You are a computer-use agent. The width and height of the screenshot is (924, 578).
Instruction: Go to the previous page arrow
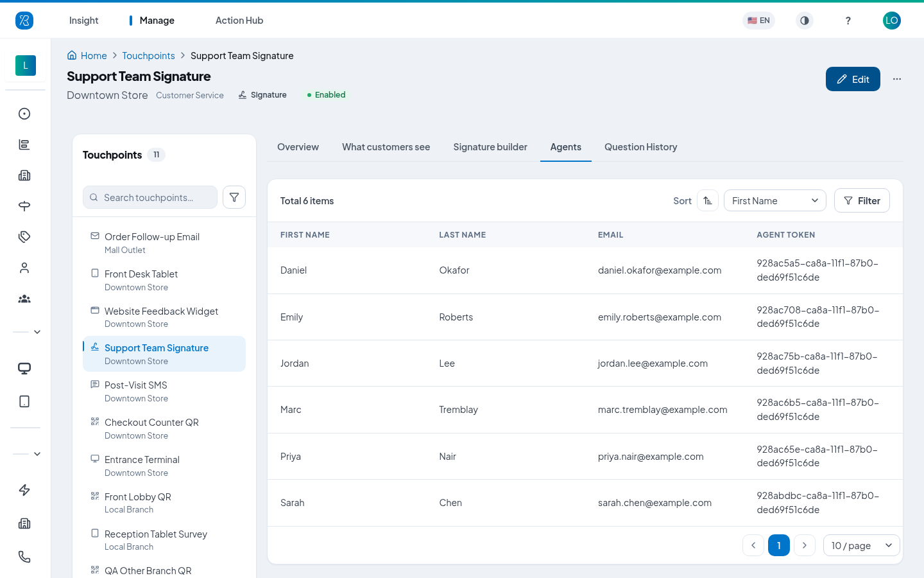[753, 545]
